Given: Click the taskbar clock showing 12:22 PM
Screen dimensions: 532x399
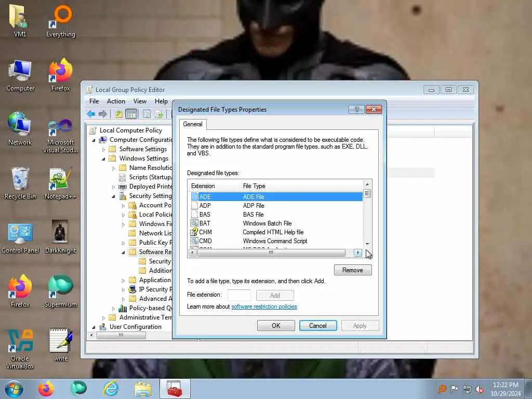Looking at the screenshot, I should coord(506,389).
